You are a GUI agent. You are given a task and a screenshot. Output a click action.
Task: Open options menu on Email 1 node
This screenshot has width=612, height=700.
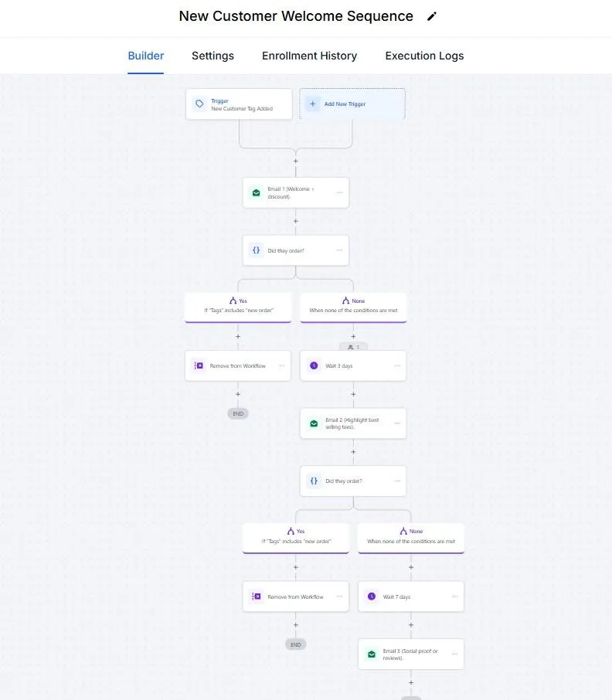pos(339,193)
